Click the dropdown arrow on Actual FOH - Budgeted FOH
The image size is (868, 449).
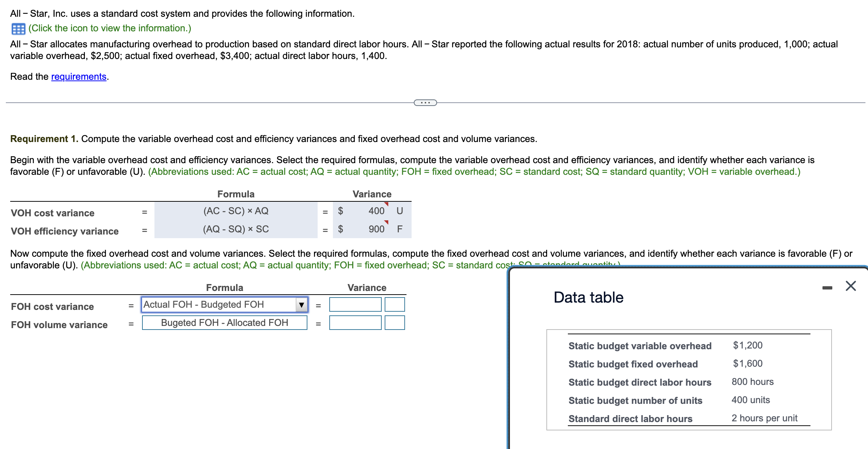[x=301, y=304]
